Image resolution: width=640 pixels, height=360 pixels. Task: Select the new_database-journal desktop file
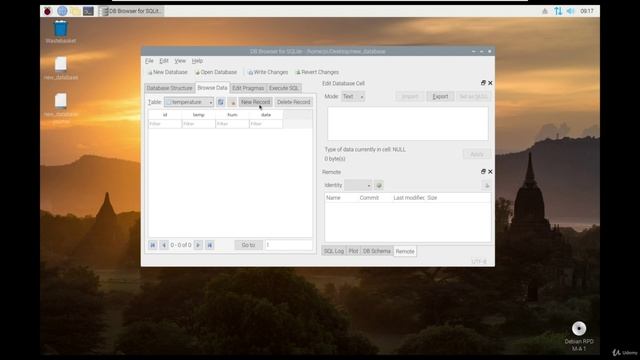(x=61, y=107)
